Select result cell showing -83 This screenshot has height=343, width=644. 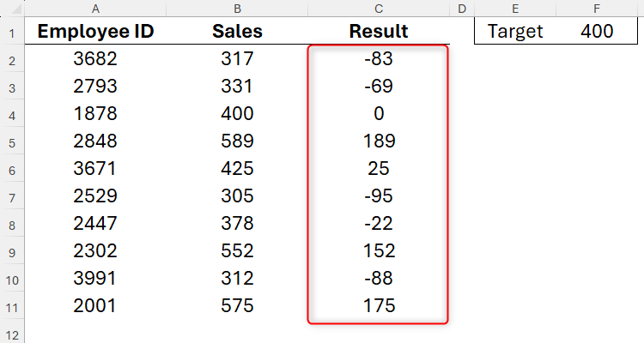[x=379, y=59]
